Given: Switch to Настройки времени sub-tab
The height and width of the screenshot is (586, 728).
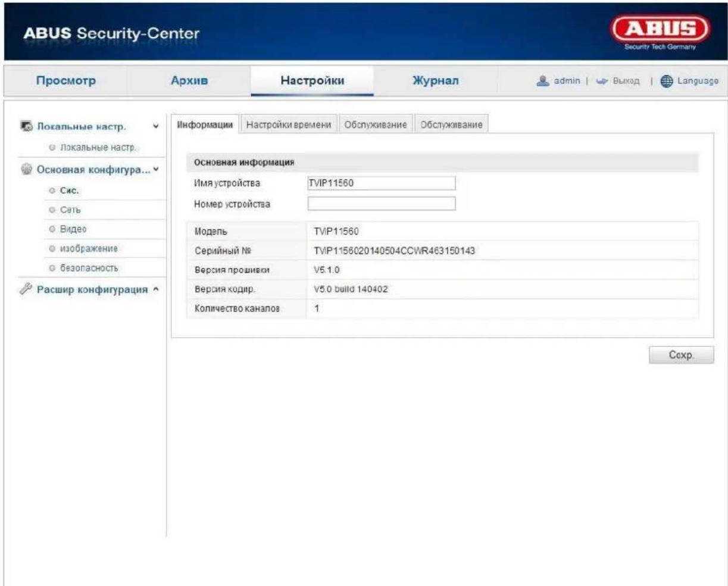Looking at the screenshot, I should coord(289,125).
